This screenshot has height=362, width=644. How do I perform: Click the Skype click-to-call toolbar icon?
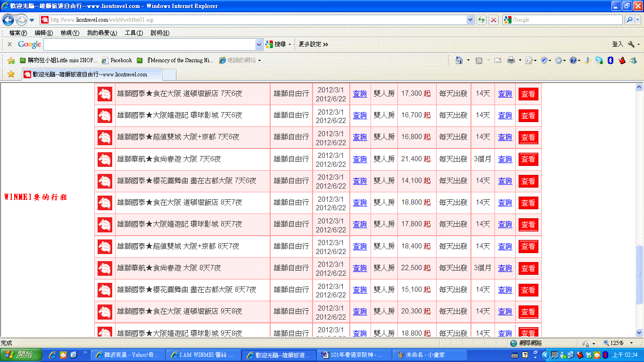click(x=599, y=60)
